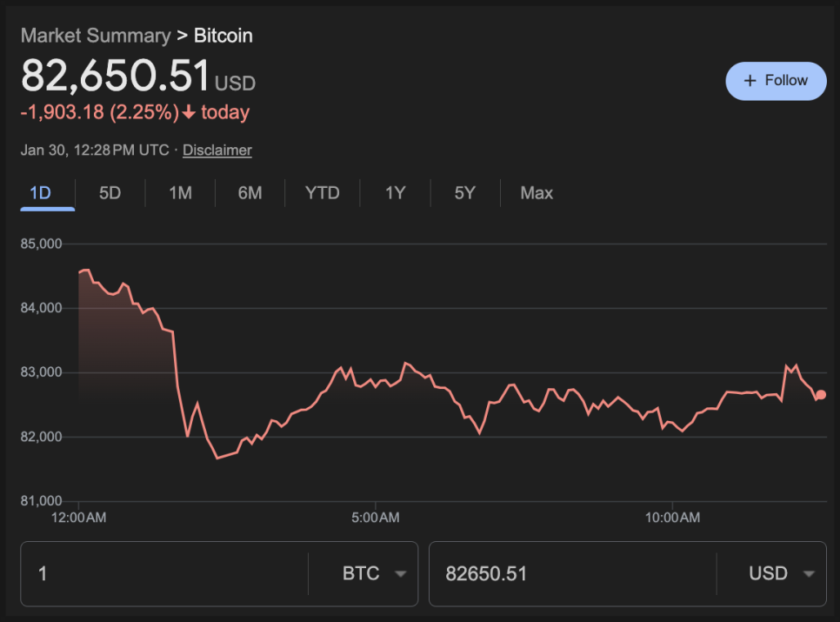Switch to the 1M tab
The height and width of the screenshot is (622, 840).
tap(180, 192)
